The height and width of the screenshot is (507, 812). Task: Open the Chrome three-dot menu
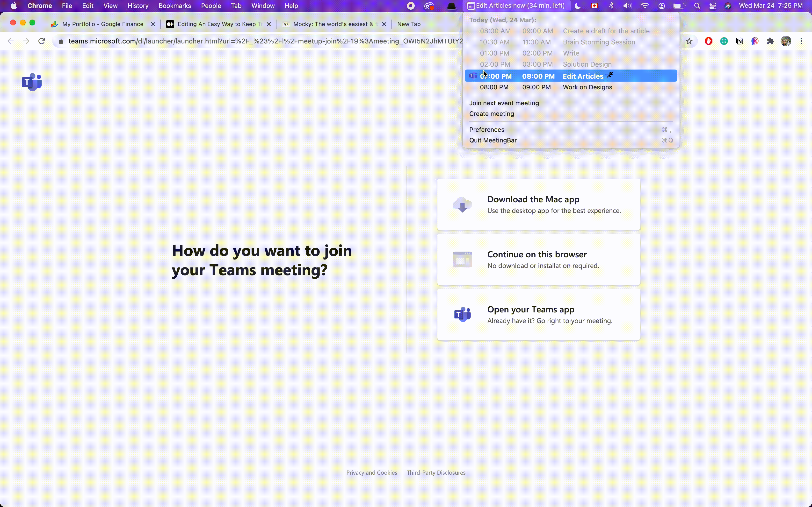coord(801,41)
